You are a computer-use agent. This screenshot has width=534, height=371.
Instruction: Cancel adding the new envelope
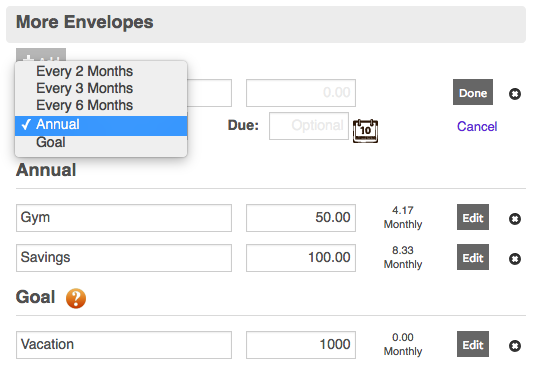(x=477, y=126)
